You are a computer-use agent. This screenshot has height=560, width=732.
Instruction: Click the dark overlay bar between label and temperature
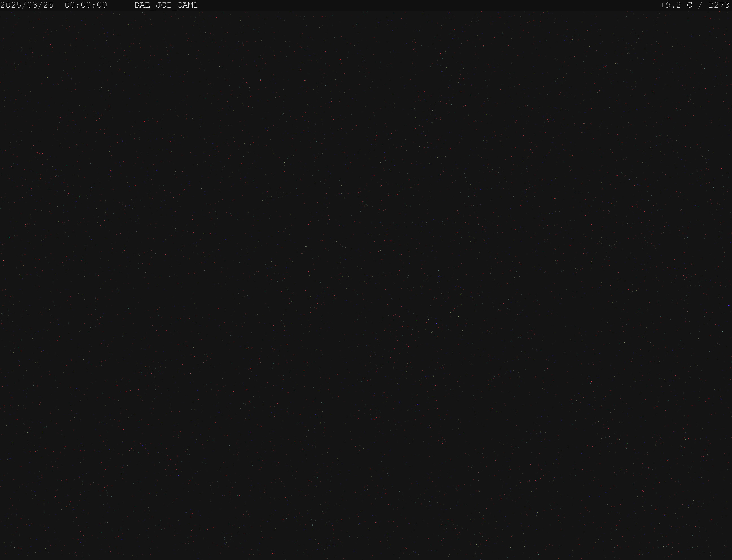pos(428,5)
